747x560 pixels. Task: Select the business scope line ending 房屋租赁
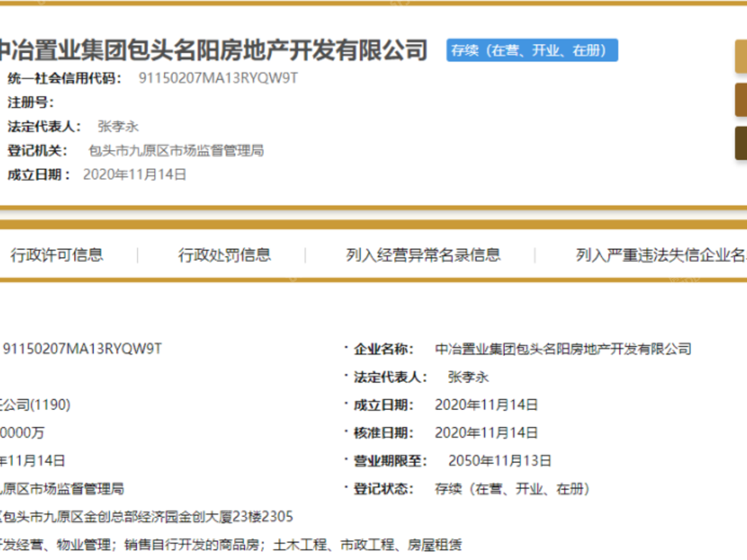tap(231, 546)
